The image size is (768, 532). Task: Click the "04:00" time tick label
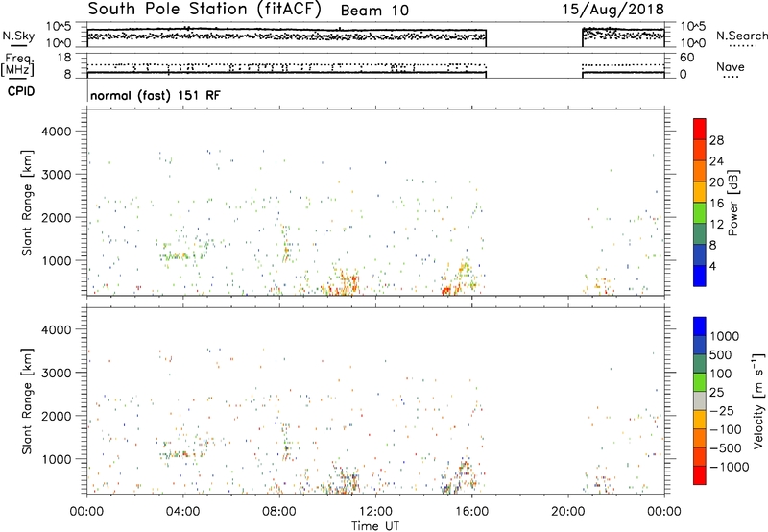(182, 512)
